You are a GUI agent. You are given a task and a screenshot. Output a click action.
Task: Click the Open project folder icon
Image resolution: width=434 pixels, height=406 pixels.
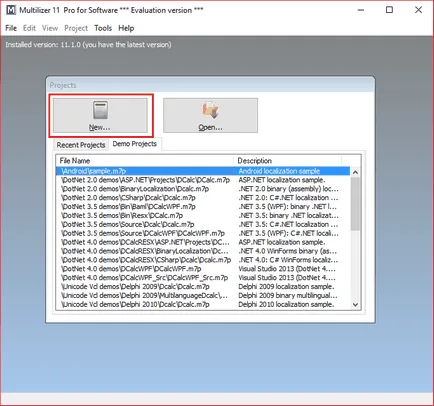pos(211,110)
